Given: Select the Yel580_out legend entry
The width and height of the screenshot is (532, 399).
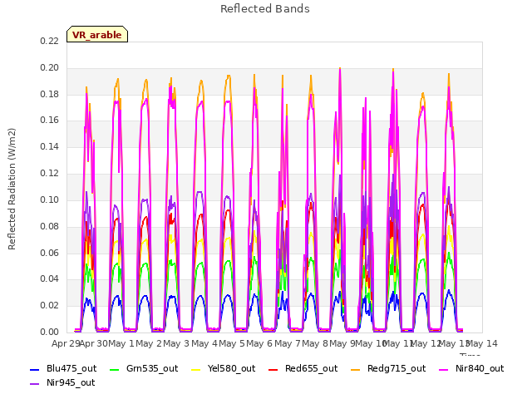Looking at the screenshot, I should (224, 368).
